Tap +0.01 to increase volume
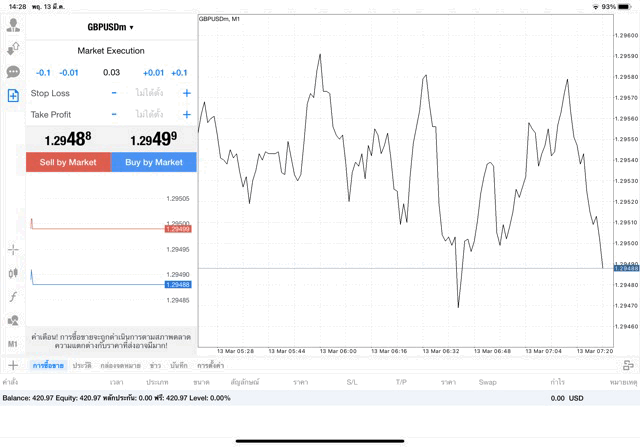Screen dimensions: 640x447 click(153, 72)
